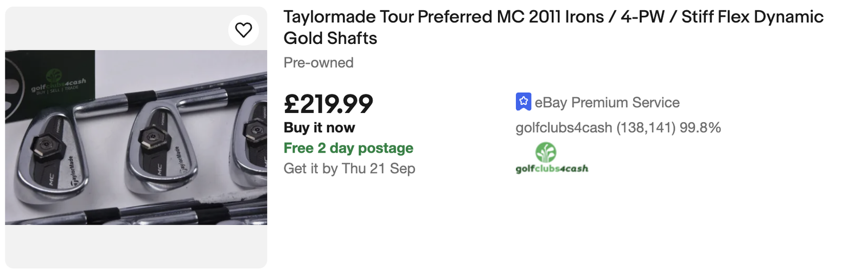Click the golfclubs4cash watermark in the product photo
The image size is (868, 273).
58,85
